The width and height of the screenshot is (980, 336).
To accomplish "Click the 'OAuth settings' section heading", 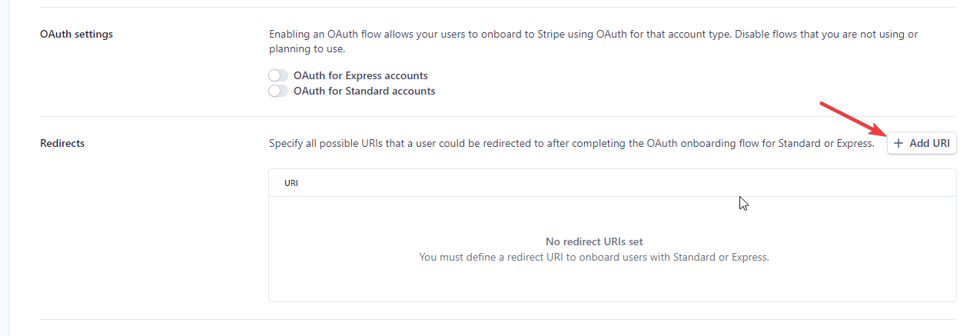I will click(76, 34).
